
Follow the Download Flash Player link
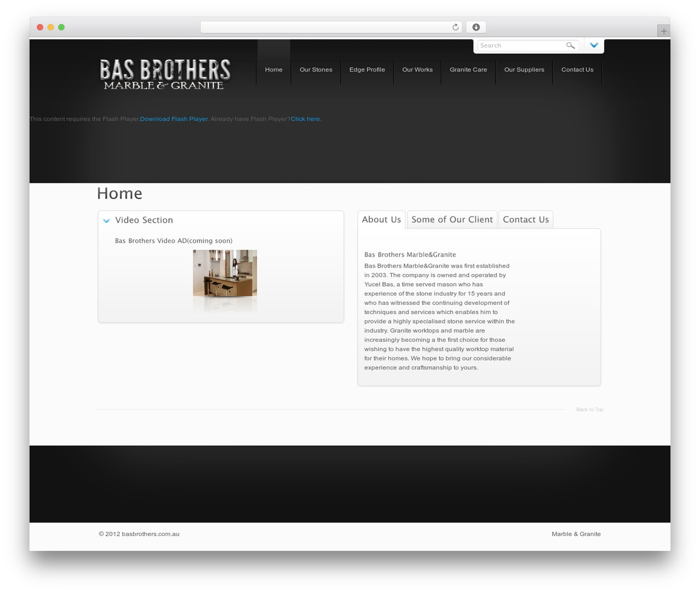(174, 119)
